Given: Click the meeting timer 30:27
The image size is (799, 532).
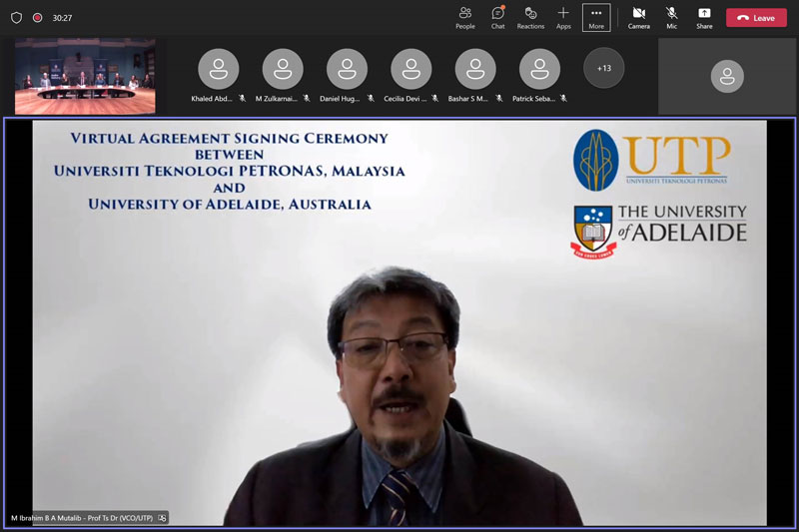Looking at the screenshot, I should tap(62, 18).
